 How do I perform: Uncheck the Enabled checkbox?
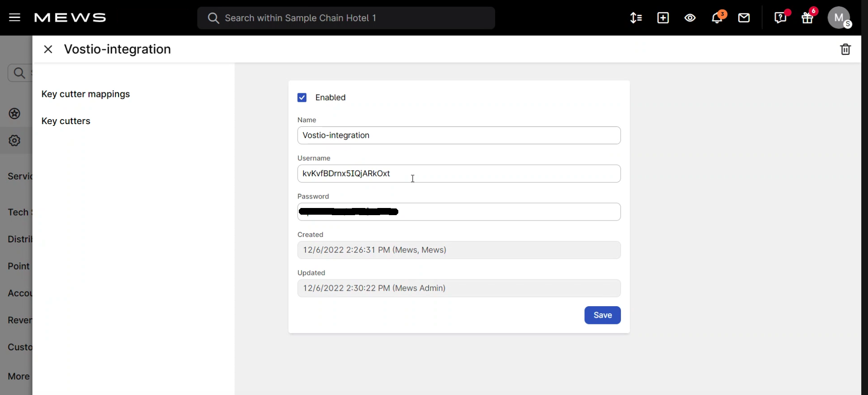[302, 98]
